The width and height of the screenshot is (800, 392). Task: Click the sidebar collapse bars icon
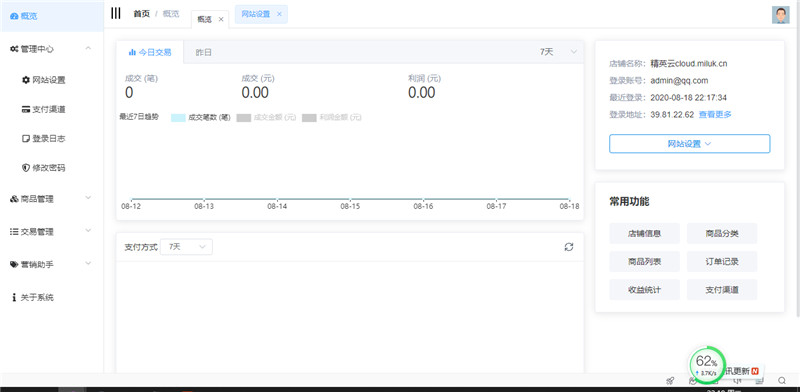116,13
